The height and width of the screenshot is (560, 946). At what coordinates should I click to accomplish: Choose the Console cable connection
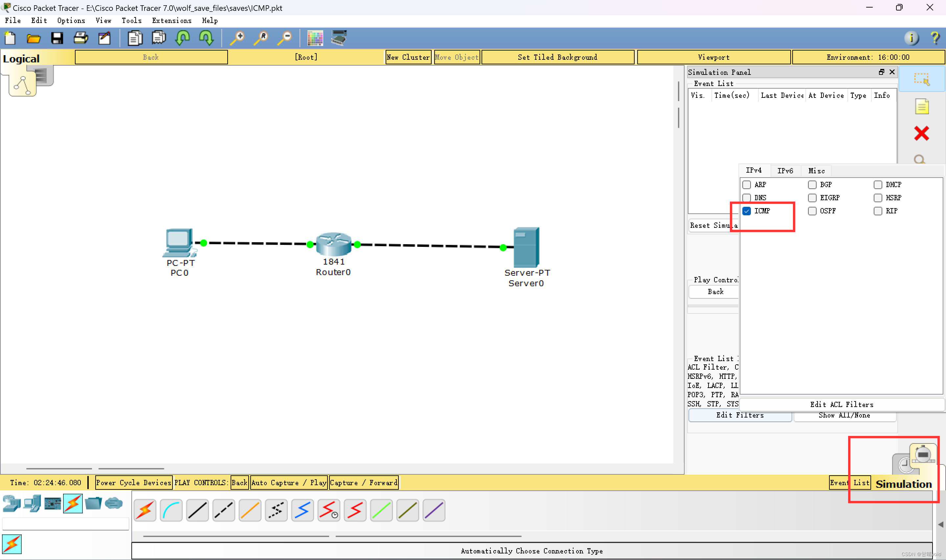171,510
